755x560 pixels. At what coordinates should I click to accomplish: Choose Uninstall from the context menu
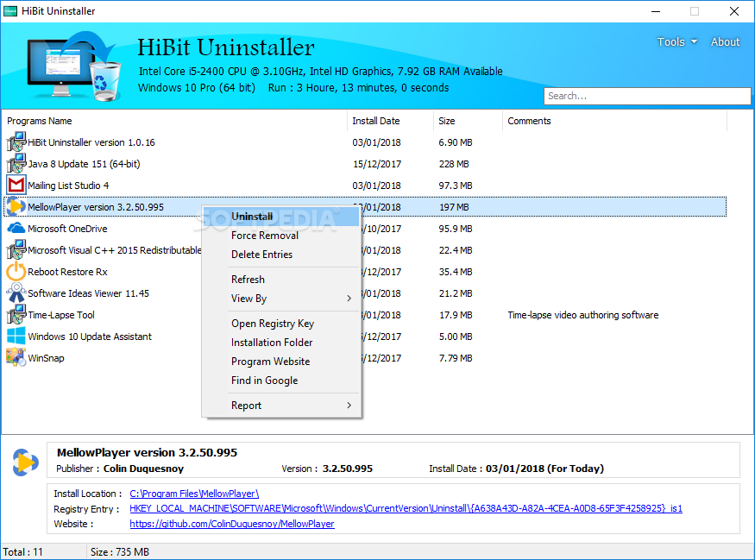pyautogui.click(x=281, y=217)
